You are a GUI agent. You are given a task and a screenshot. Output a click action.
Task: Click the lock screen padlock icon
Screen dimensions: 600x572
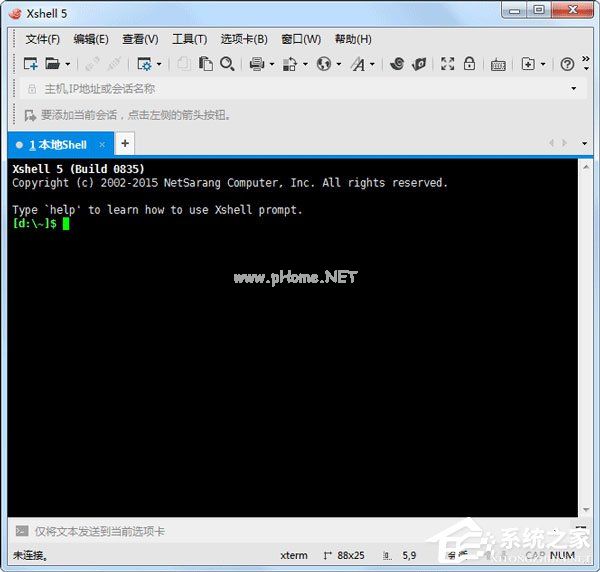(x=471, y=64)
